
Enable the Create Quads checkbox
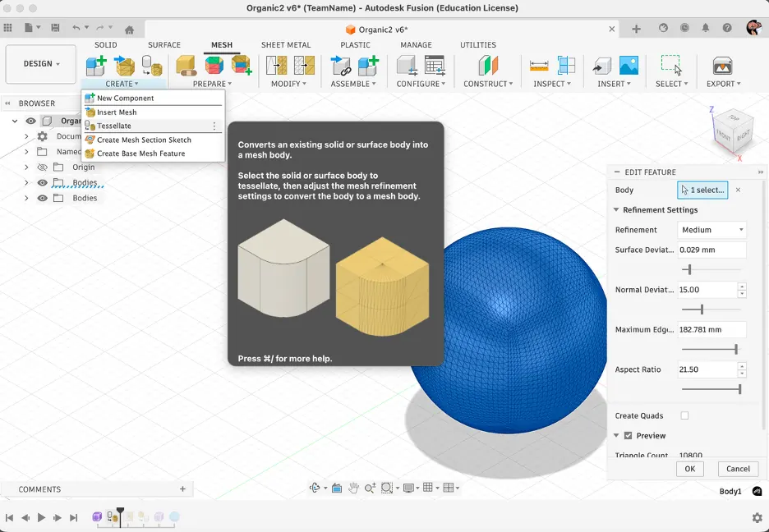click(685, 415)
